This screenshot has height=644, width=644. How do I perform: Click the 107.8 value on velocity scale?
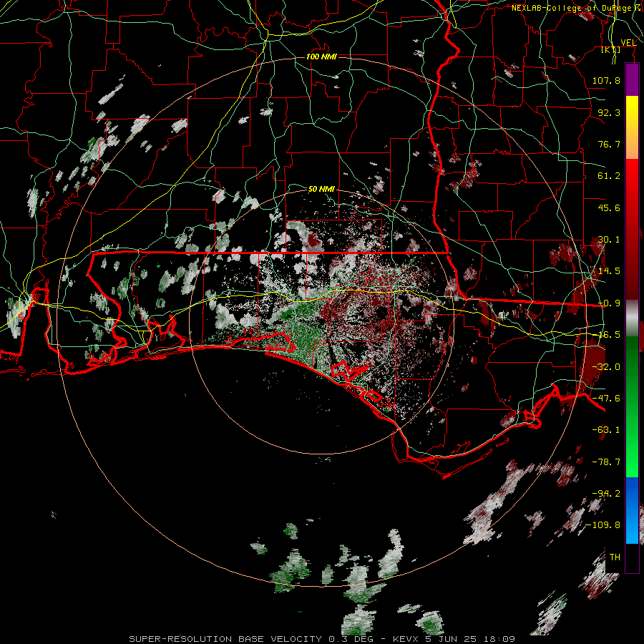pyautogui.click(x=606, y=80)
